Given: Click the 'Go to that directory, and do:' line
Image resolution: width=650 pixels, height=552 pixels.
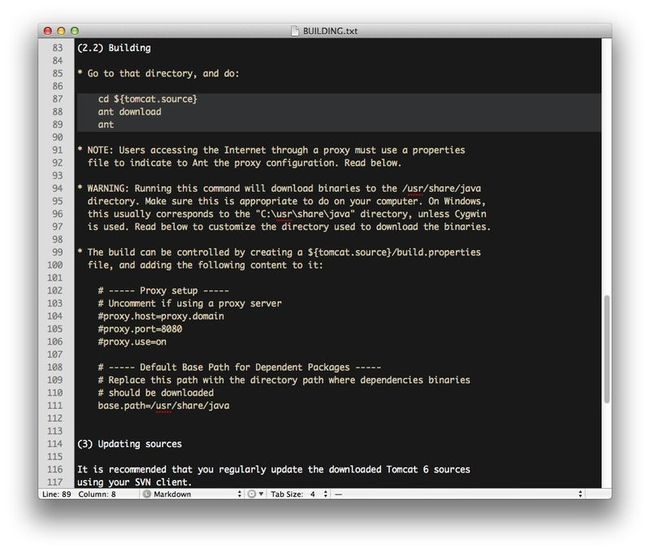Looking at the screenshot, I should pyautogui.click(x=158, y=74).
